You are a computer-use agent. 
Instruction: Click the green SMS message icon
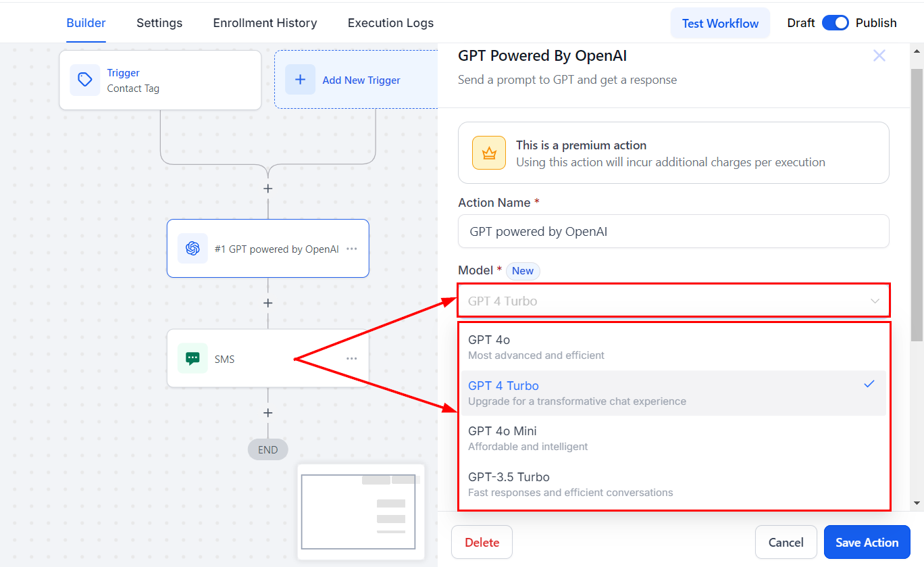pyautogui.click(x=192, y=359)
